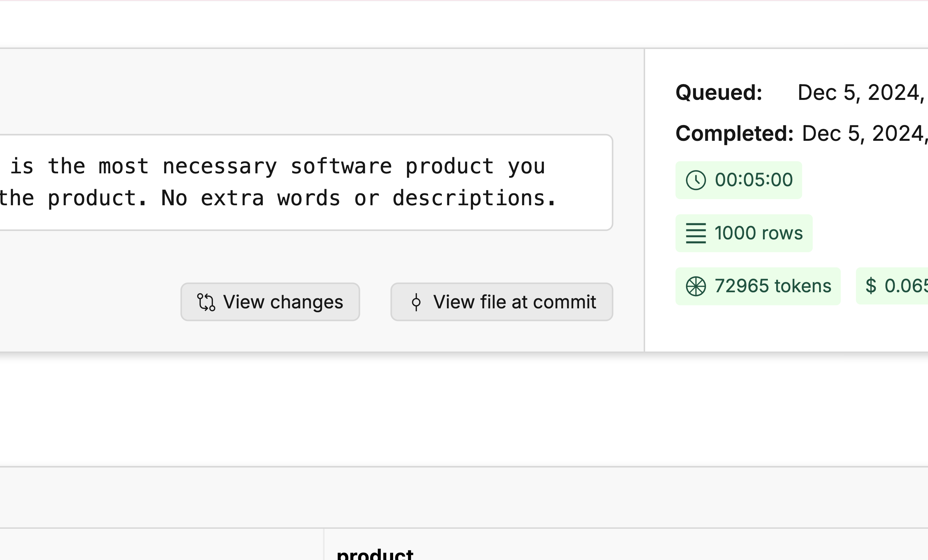This screenshot has width=928, height=560.
Task: Click the stacked lines rows icon
Action: tap(696, 233)
